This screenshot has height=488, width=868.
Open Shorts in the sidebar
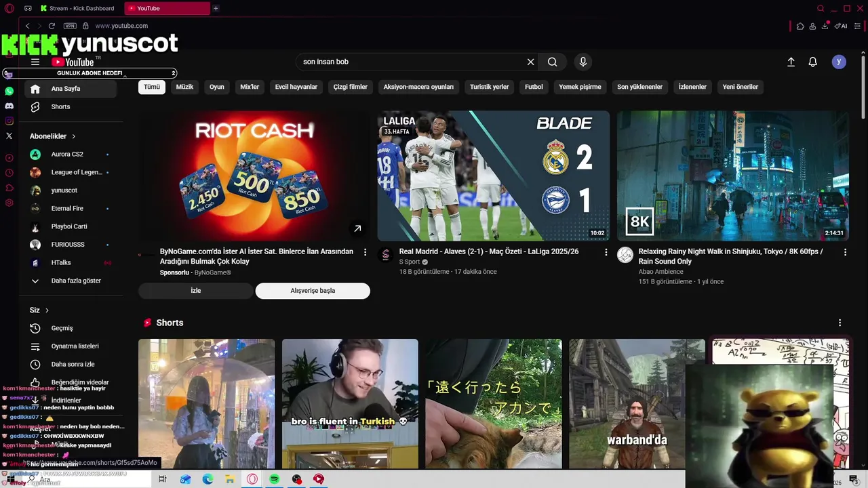(x=71, y=106)
